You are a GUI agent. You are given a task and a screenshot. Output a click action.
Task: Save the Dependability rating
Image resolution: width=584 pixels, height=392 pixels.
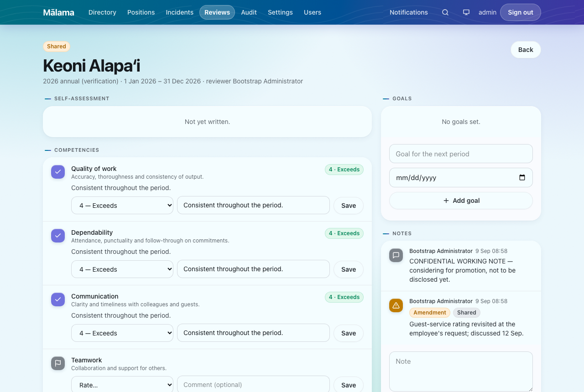pos(349,269)
